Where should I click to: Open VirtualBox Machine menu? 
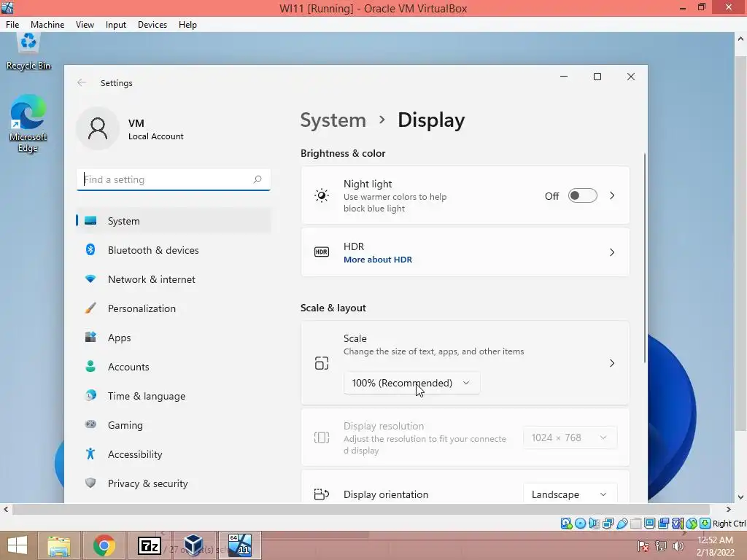(x=47, y=25)
